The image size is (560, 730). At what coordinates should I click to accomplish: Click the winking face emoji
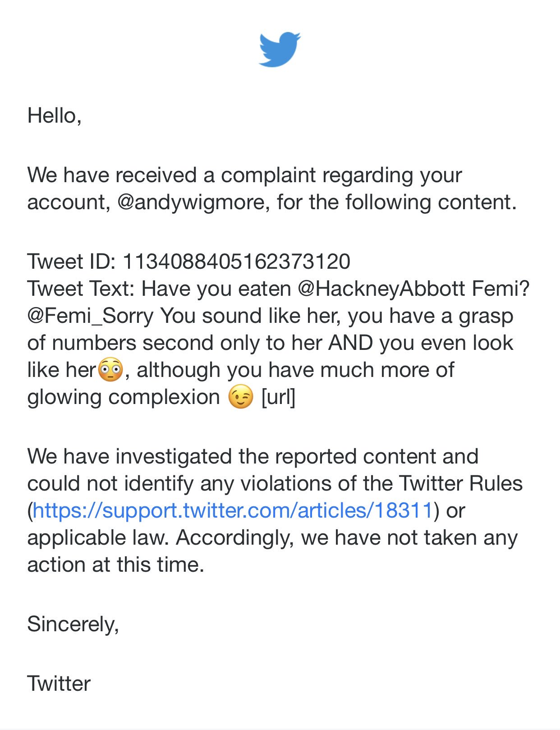coord(241,397)
